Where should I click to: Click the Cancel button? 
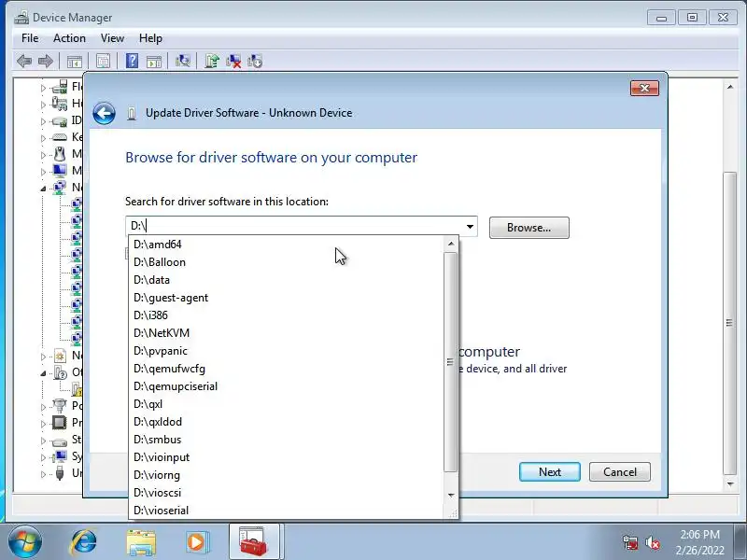[620, 472]
